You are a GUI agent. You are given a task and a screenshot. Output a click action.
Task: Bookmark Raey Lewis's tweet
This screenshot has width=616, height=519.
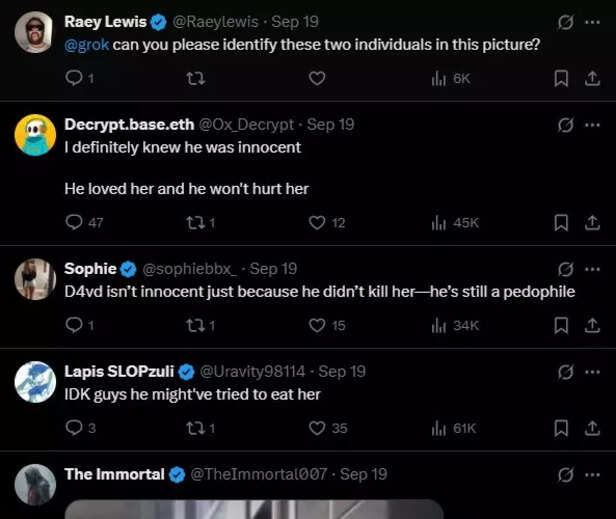pos(562,78)
